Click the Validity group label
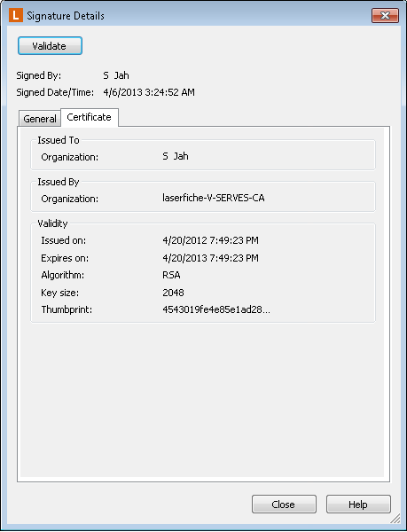The image size is (407, 532). [52, 223]
